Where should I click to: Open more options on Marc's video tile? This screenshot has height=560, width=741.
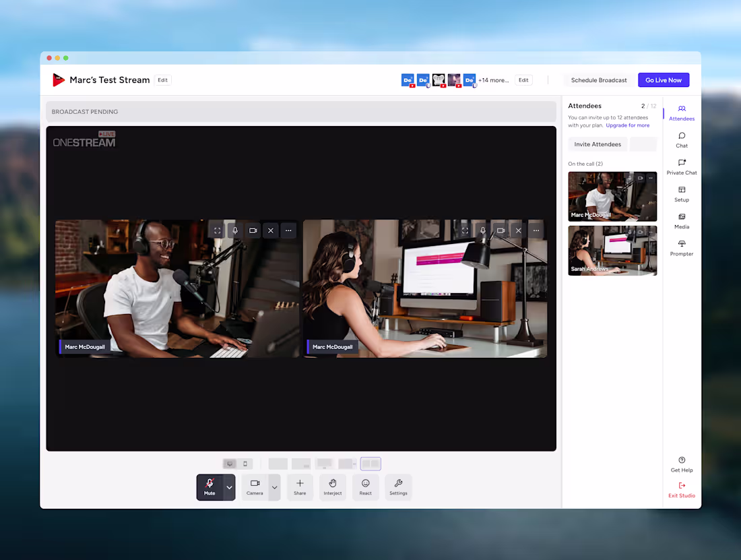pos(288,230)
